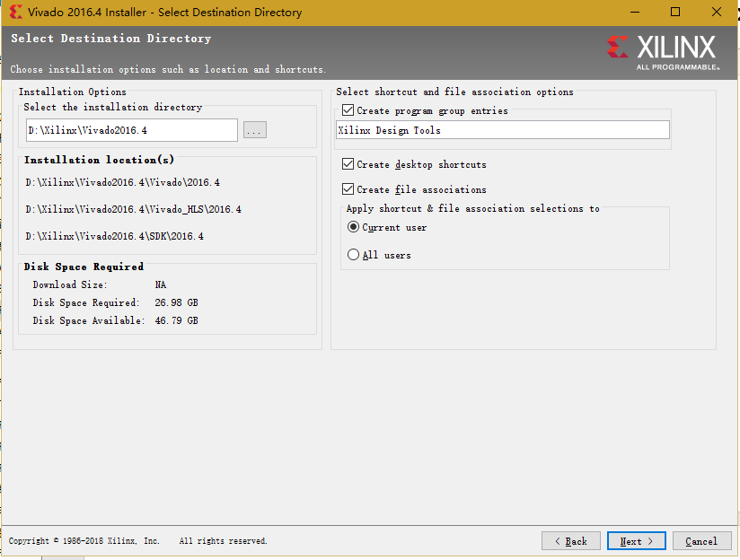
Task: Click the Xilinx copyright notice text
Action: [x=137, y=540]
